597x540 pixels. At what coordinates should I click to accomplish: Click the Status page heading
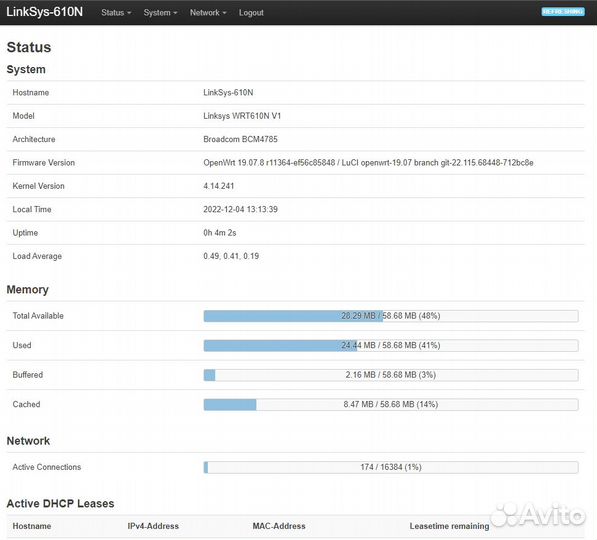(29, 47)
